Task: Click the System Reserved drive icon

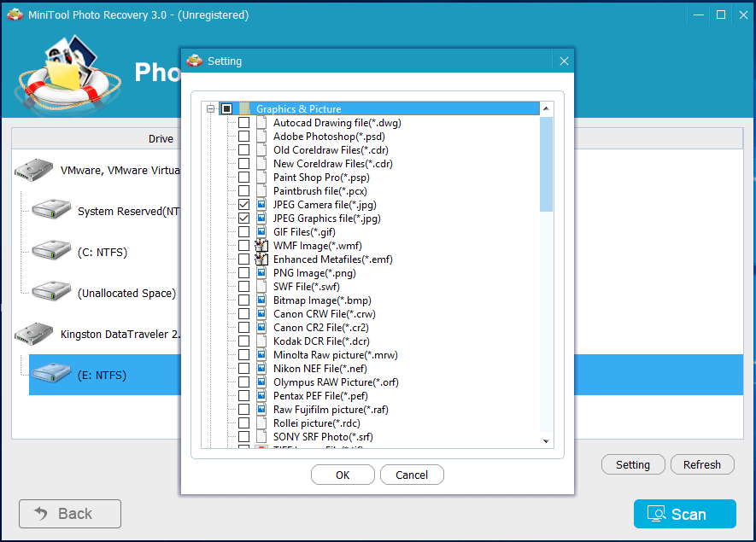Action: tap(51, 210)
